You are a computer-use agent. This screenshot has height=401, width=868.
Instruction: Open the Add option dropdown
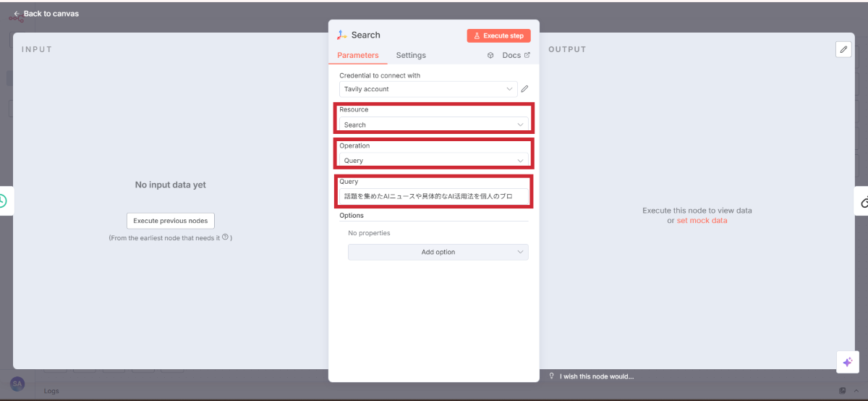click(438, 252)
